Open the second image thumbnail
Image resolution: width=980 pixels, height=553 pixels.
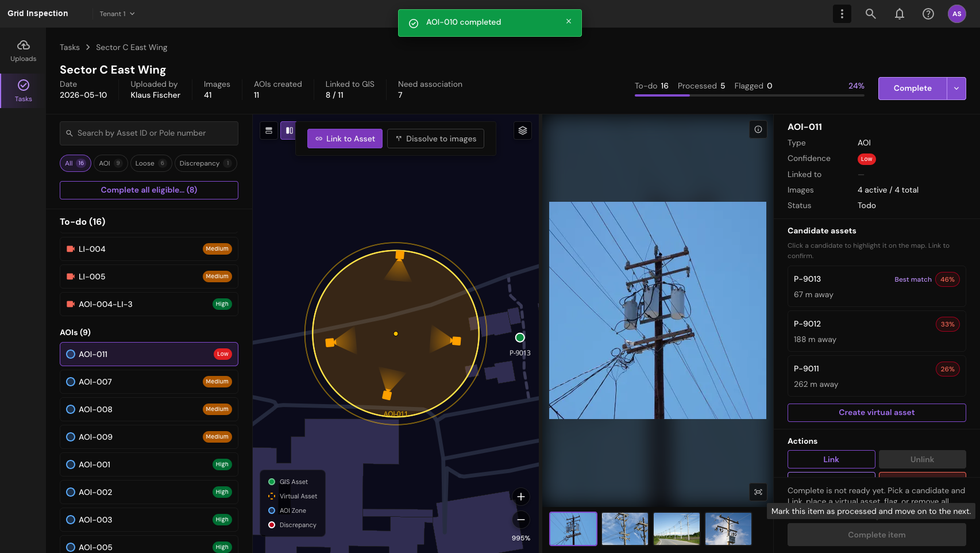[x=625, y=529]
